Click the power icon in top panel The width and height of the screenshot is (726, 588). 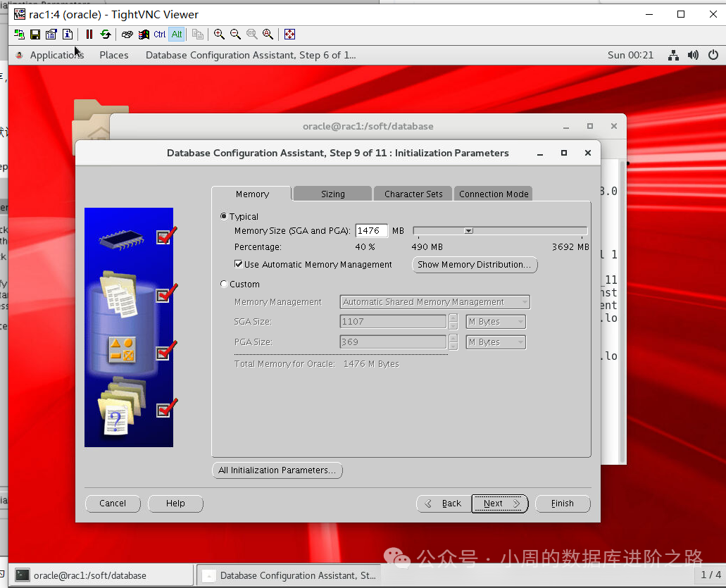point(713,55)
